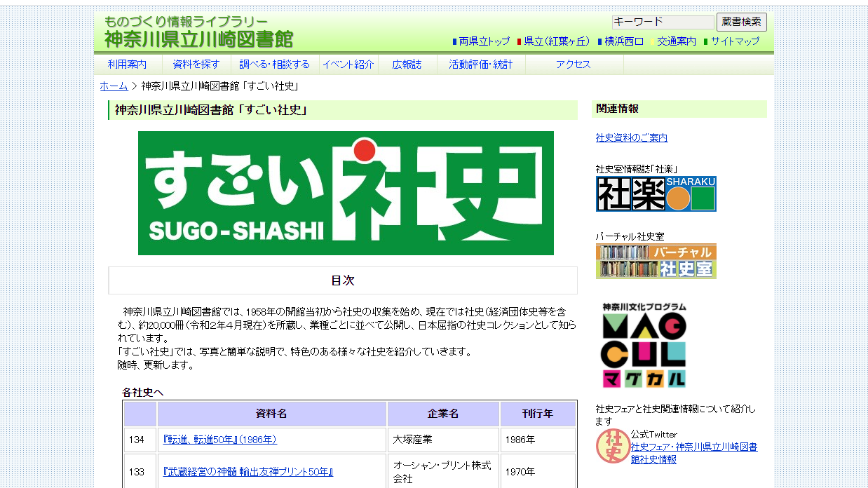This screenshot has width=868, height=488.
Task: Click the red 社史 Twitter stamp icon
Action: [612, 447]
